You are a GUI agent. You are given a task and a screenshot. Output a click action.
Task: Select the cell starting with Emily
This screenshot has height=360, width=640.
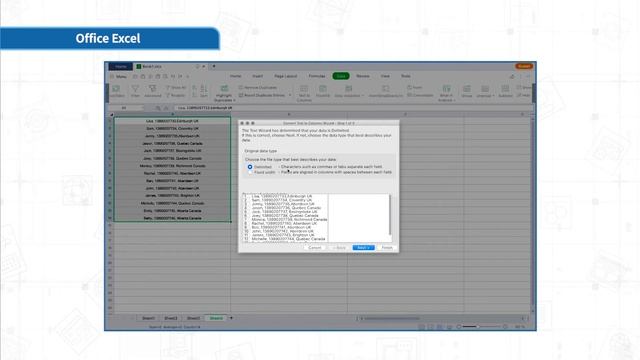click(x=172, y=211)
